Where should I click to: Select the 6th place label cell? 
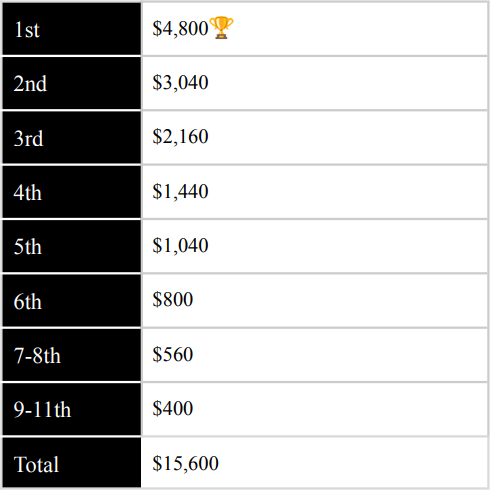pyautogui.click(x=72, y=301)
